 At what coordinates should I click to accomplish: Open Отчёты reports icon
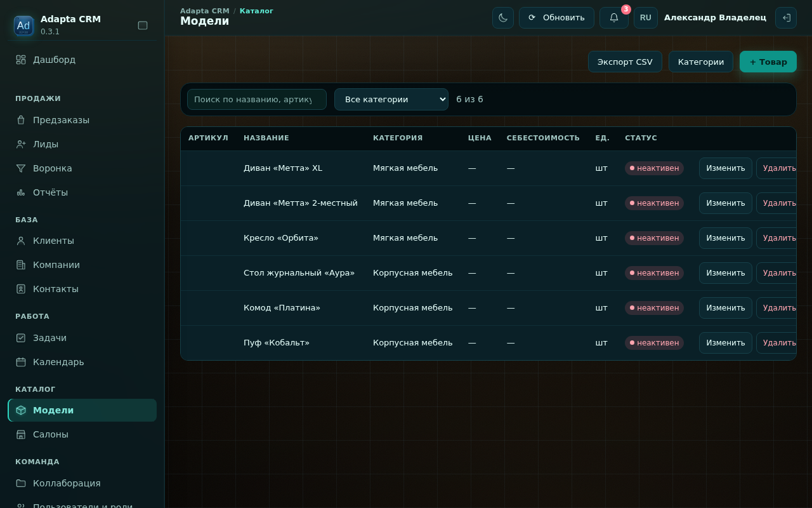[x=21, y=192]
